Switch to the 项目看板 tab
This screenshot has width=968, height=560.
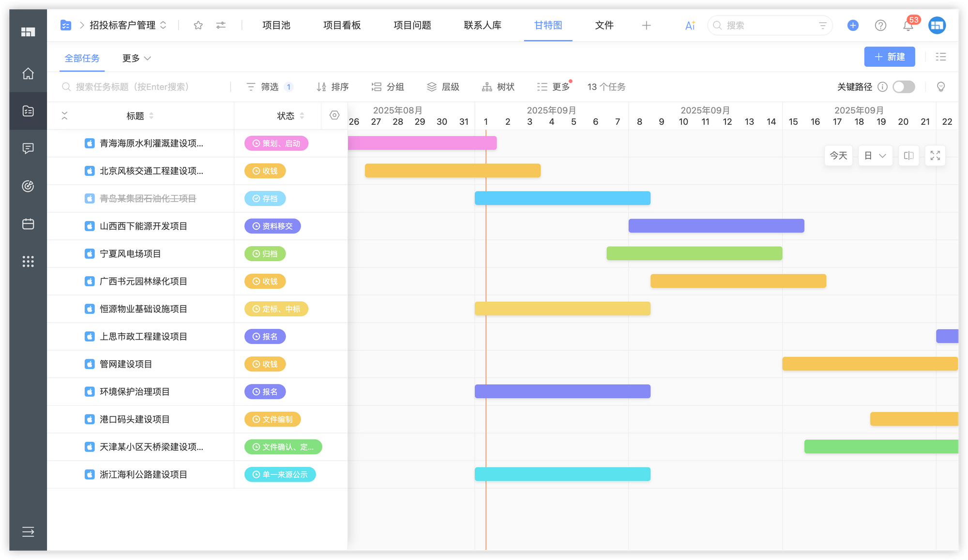342,25
